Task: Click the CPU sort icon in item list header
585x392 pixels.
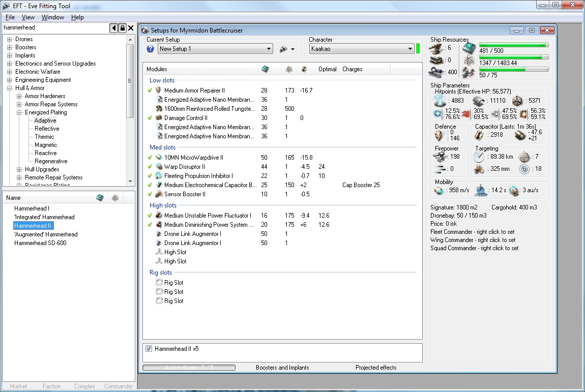Action: click(x=100, y=198)
